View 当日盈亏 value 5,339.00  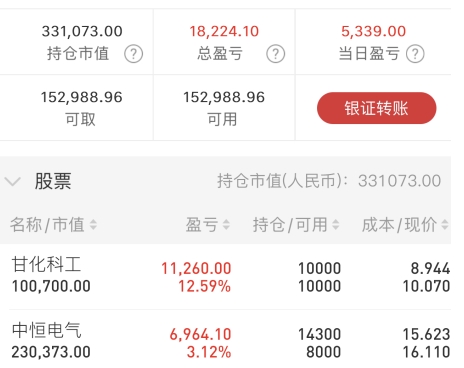pyautogui.click(x=374, y=31)
